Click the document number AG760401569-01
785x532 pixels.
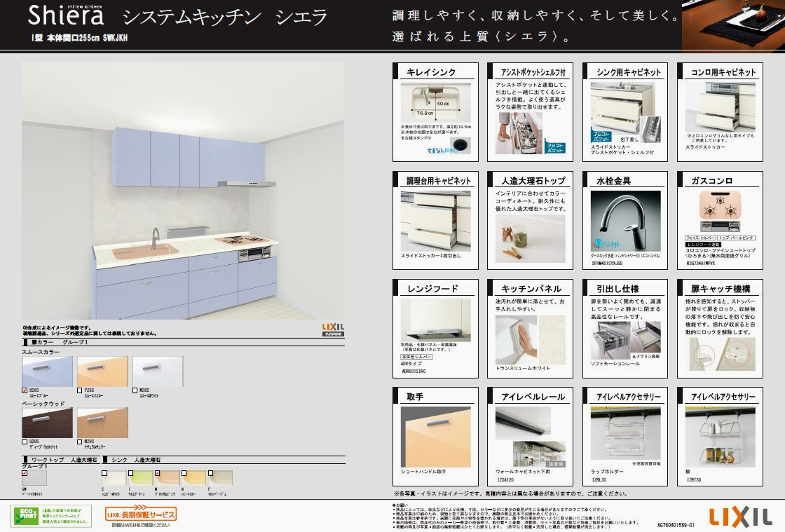676,525
